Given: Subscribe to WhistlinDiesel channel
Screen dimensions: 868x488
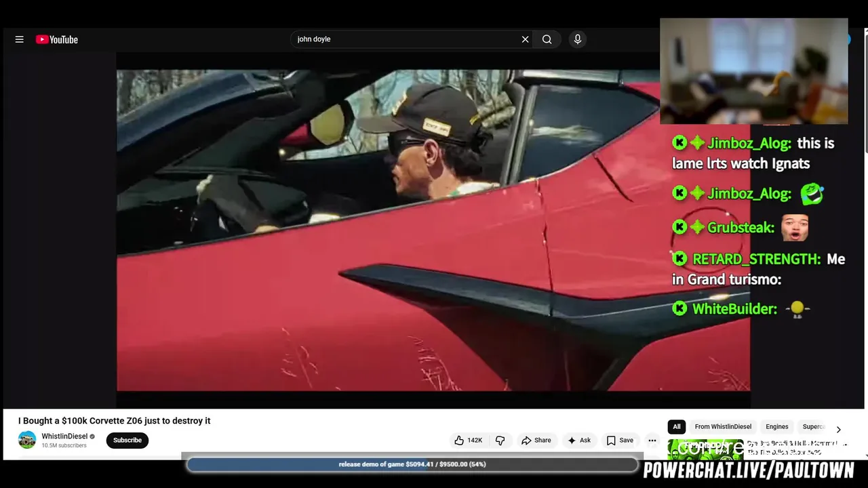Looking at the screenshot, I should [127, 441].
